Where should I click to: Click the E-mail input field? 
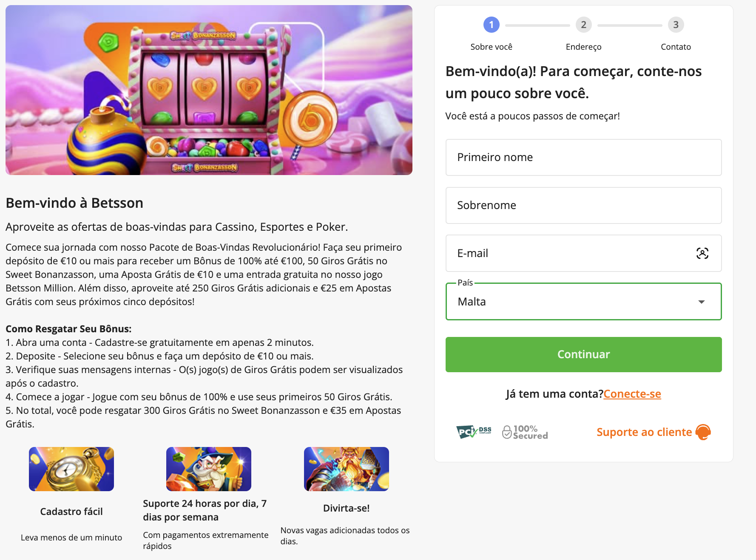tap(570, 253)
